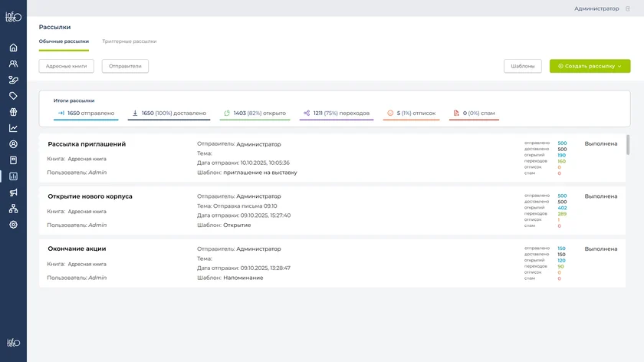644x362 pixels.
Task: Click the Infotex logo at sidebar bottom
Action: click(13, 343)
